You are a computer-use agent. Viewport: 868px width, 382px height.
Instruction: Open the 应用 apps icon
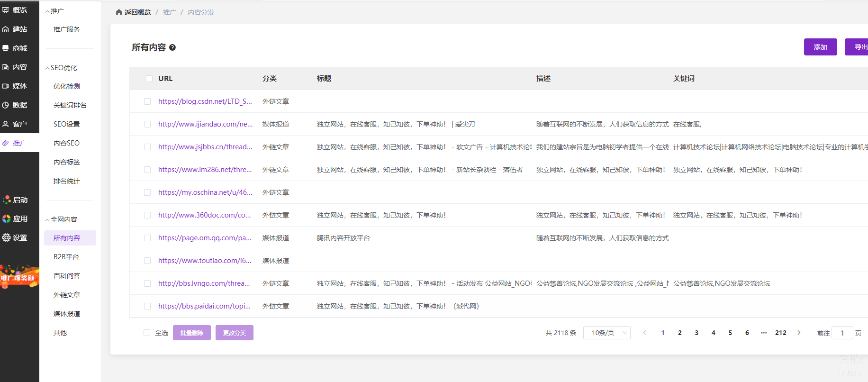pos(6,219)
